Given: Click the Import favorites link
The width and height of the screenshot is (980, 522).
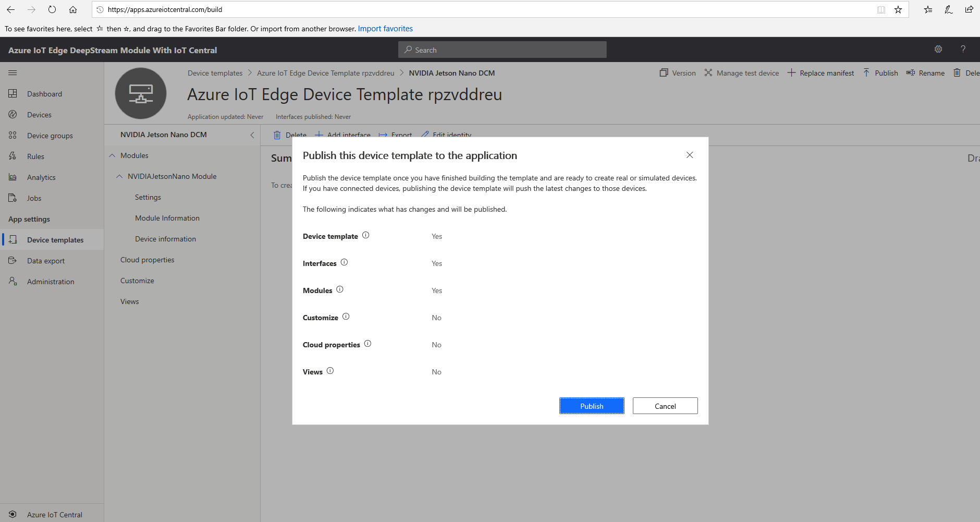Looking at the screenshot, I should (385, 29).
